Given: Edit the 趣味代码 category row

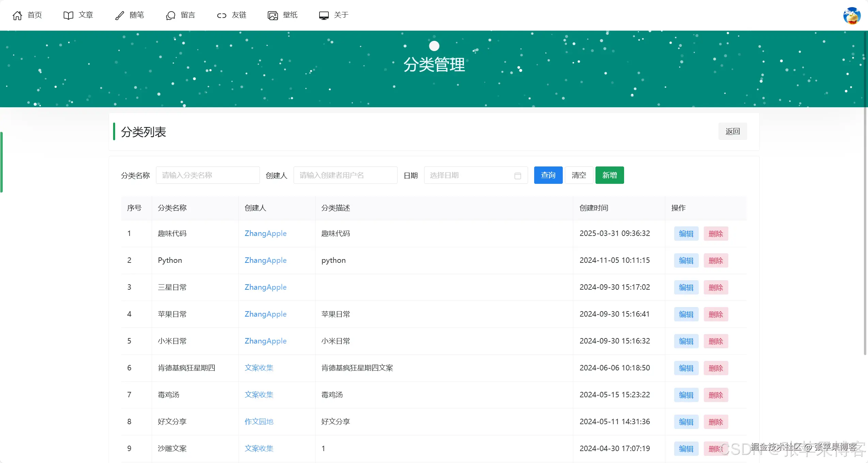Looking at the screenshot, I should tap(686, 234).
